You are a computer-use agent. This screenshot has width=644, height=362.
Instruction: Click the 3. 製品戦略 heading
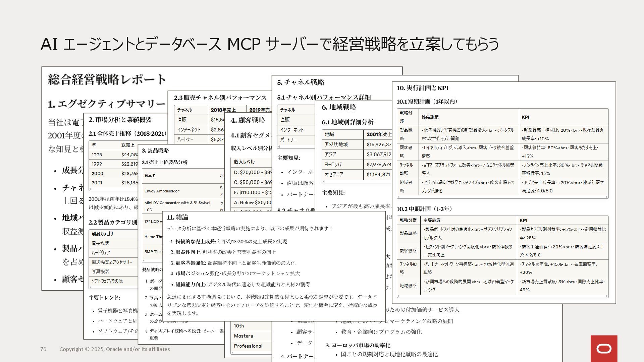coord(155,150)
